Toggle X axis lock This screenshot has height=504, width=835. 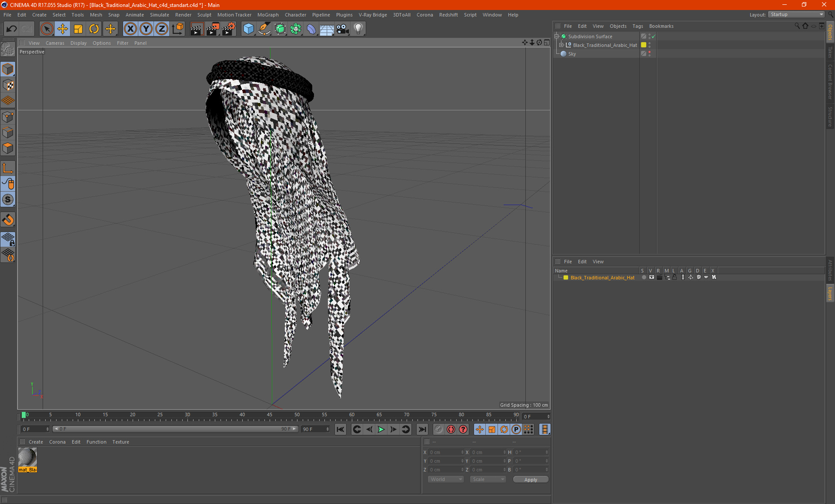130,29
